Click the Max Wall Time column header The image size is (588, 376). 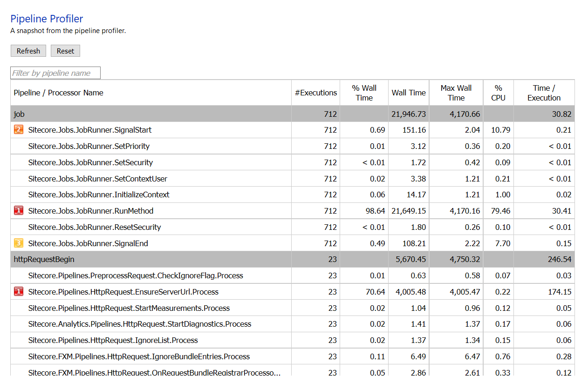pos(456,93)
